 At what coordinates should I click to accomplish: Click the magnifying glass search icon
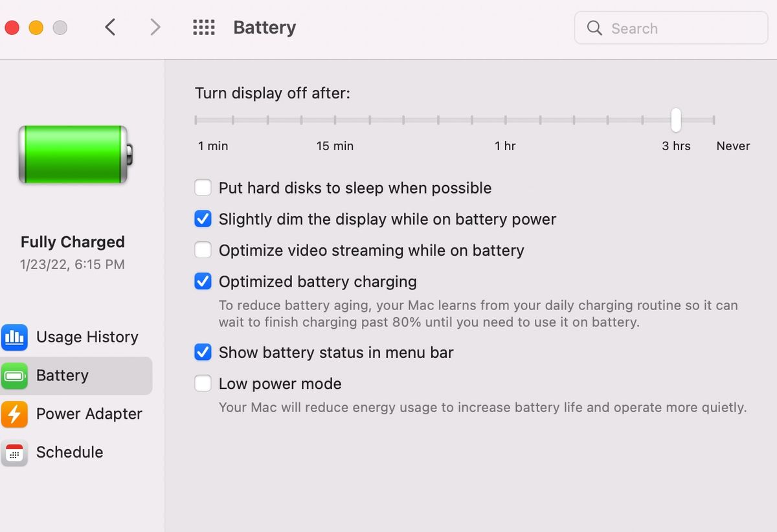coord(594,28)
